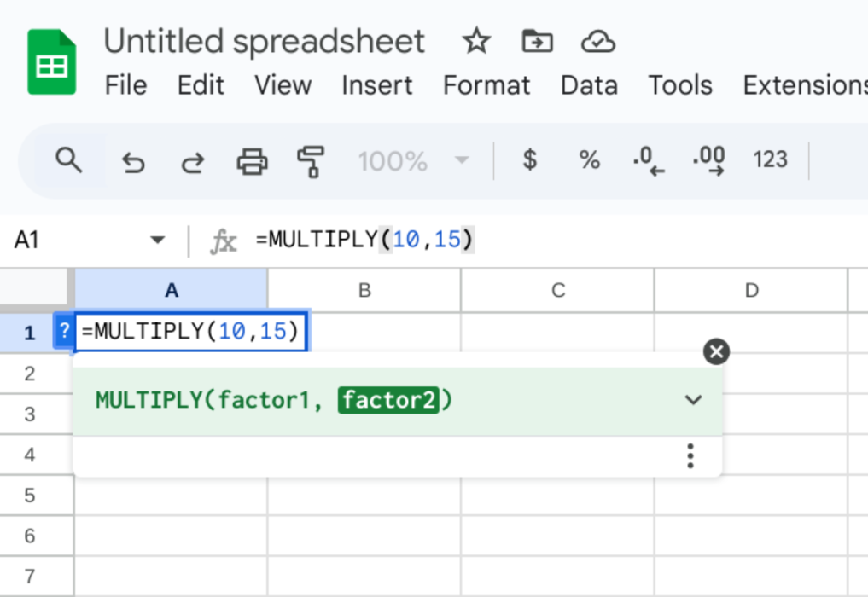
Task: Star the Untitled spreadsheet
Action: pos(475,41)
